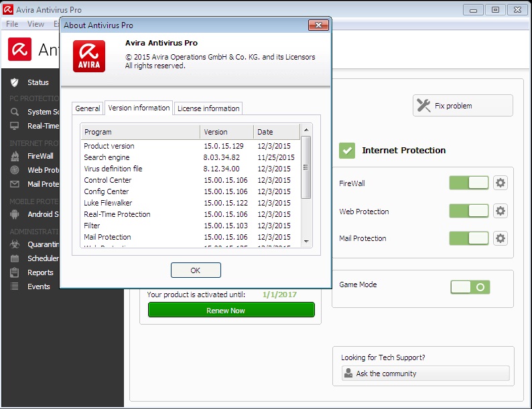Click the version list scroll up arrow
The height and width of the screenshot is (409, 532).
click(x=306, y=130)
